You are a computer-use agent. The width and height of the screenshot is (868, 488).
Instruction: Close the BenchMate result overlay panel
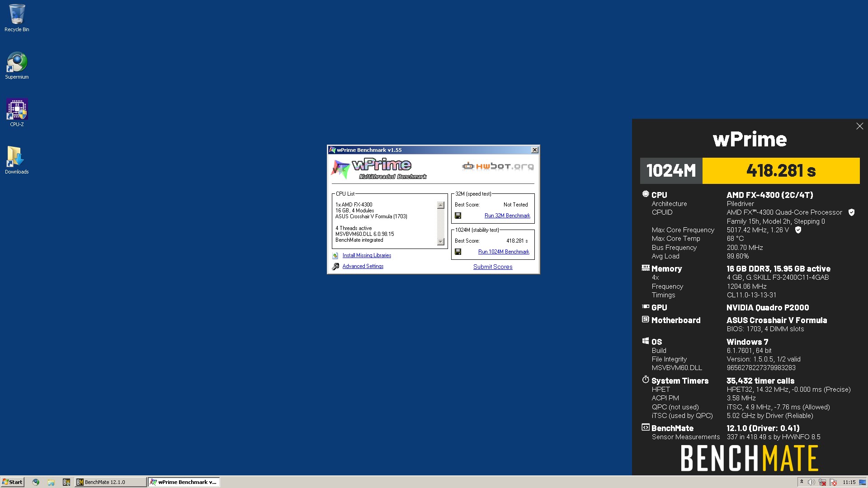(x=859, y=126)
